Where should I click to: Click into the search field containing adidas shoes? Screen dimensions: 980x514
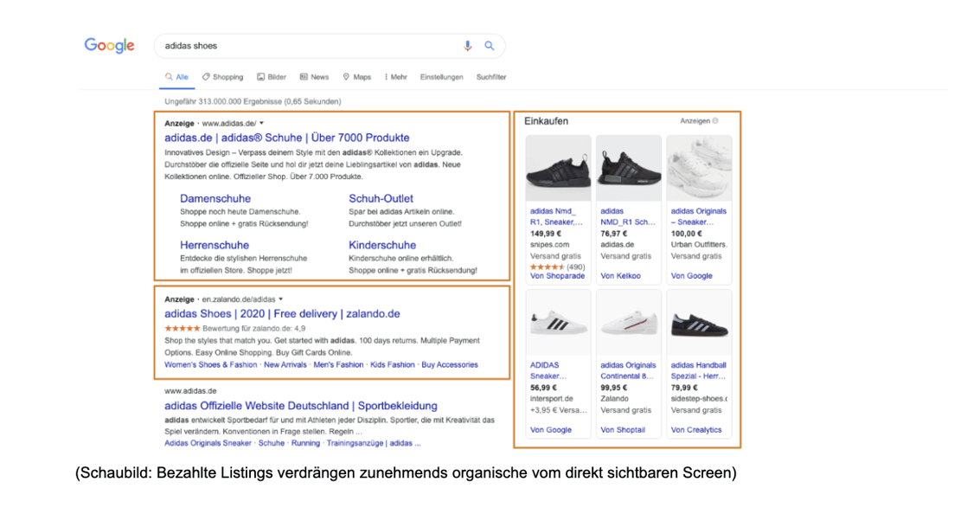click(303, 46)
